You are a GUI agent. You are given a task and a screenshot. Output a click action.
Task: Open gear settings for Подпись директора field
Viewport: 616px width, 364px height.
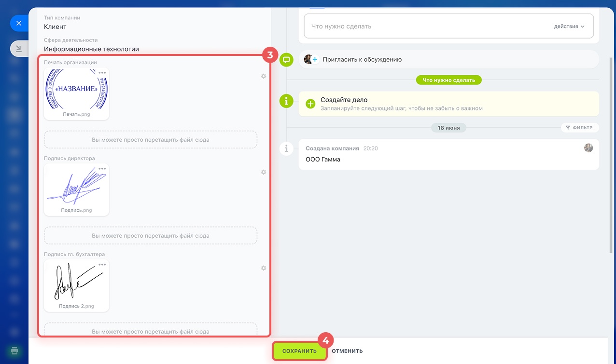[x=264, y=172]
